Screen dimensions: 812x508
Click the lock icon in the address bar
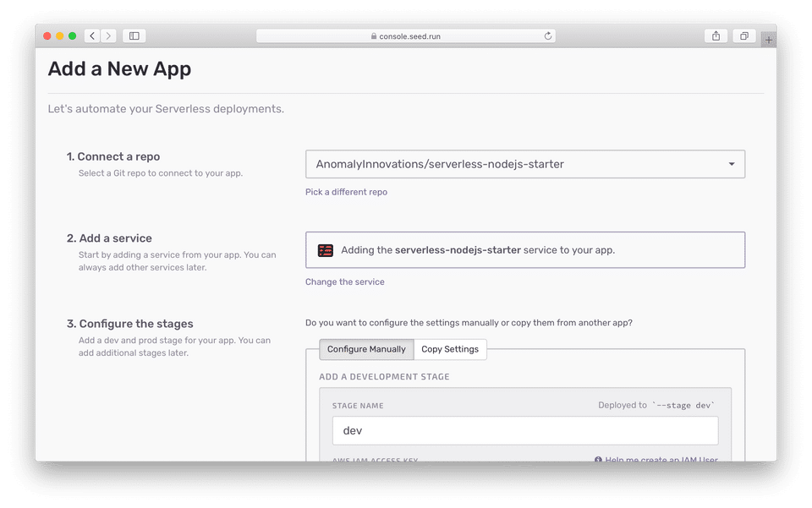coord(373,36)
